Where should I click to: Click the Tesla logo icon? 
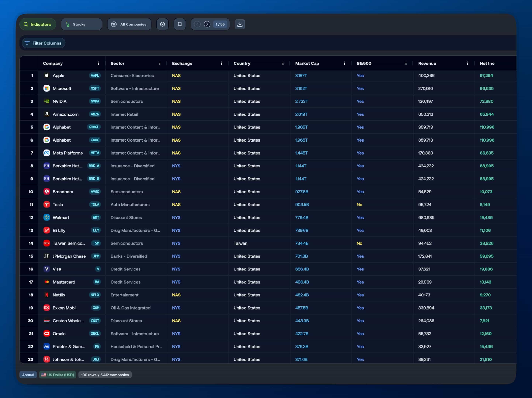[x=47, y=205]
